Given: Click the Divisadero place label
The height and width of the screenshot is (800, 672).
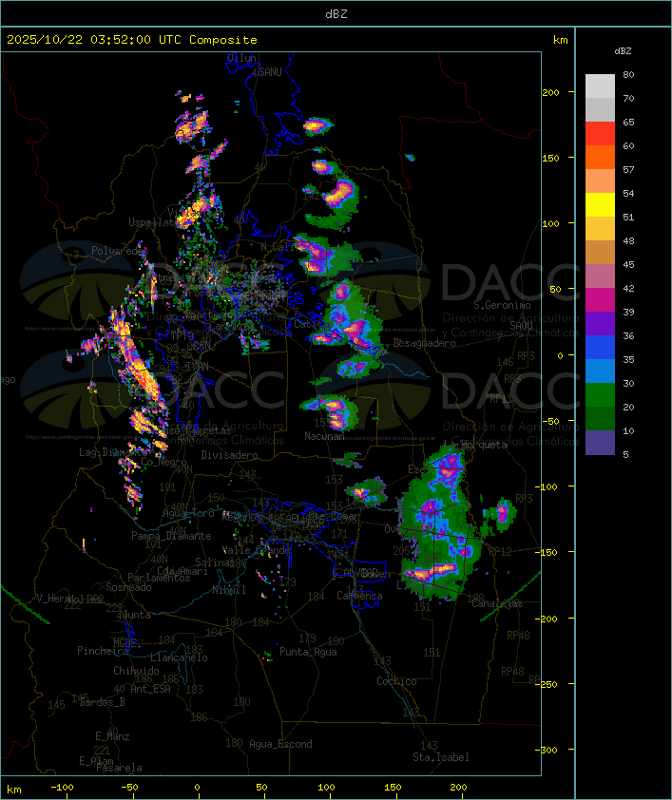Looking at the screenshot, I should [230, 454].
